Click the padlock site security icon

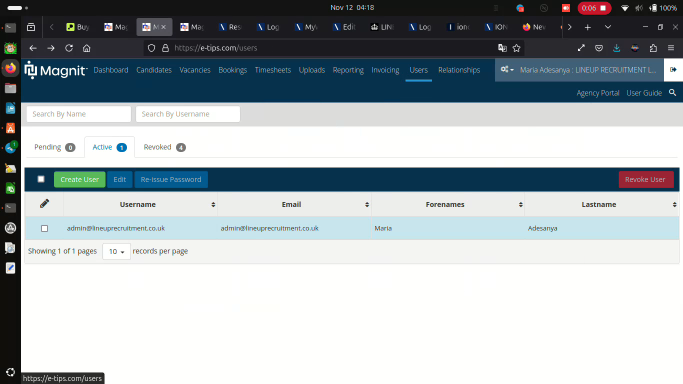coord(166,48)
